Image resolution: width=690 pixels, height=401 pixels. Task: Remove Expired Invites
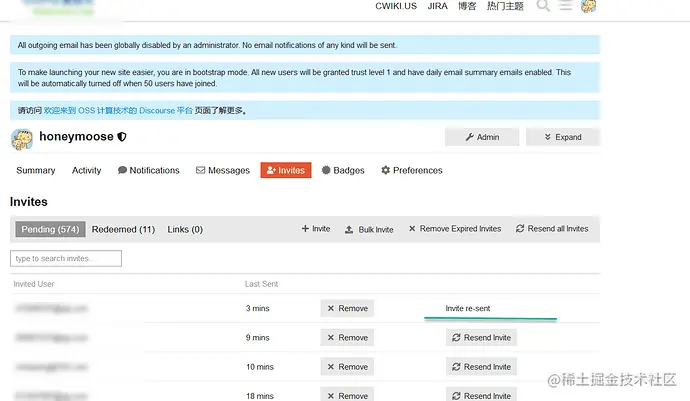coord(455,229)
